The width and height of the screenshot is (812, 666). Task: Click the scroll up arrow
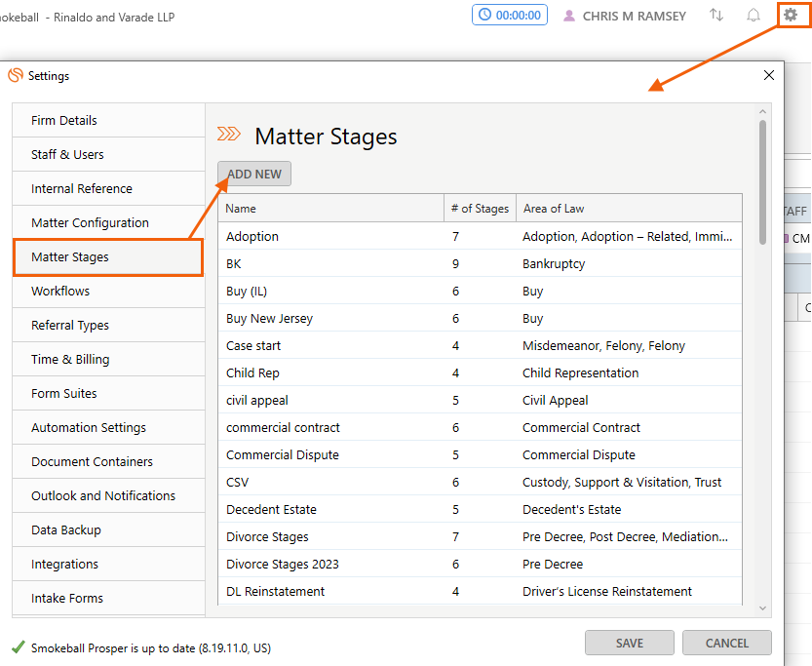click(762, 111)
